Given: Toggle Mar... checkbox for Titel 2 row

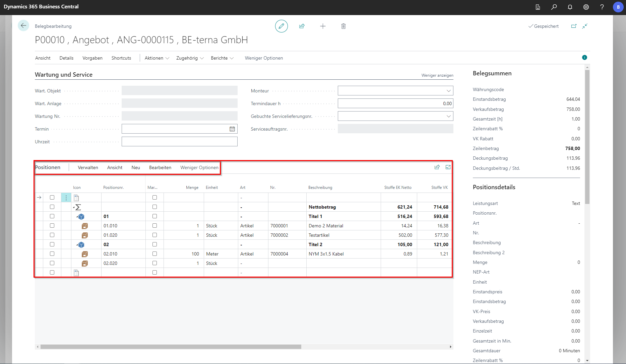Looking at the screenshot, I should (154, 244).
